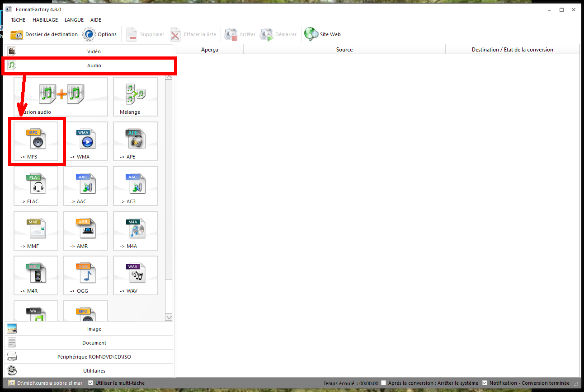Select the MP3 conversion icon
584x392 pixels.
point(36,141)
